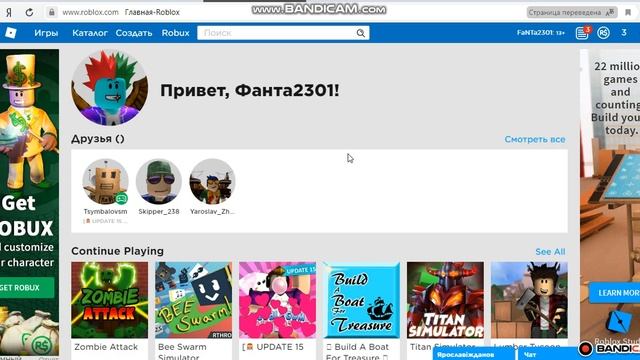Click the Привет, Фанта2301! greeting heading
Screen dimensions: 640x360
249,90
